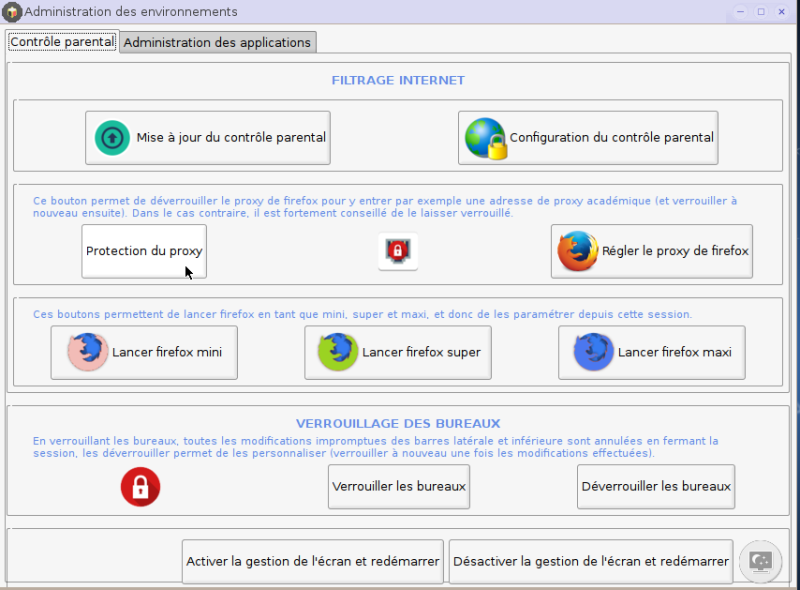Click the Firefox logo on proxy settings button

(x=578, y=251)
